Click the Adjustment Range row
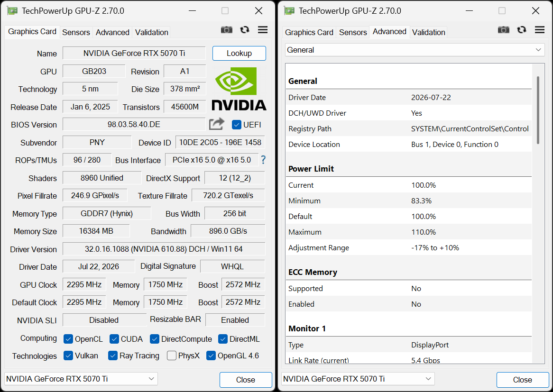 (408, 248)
